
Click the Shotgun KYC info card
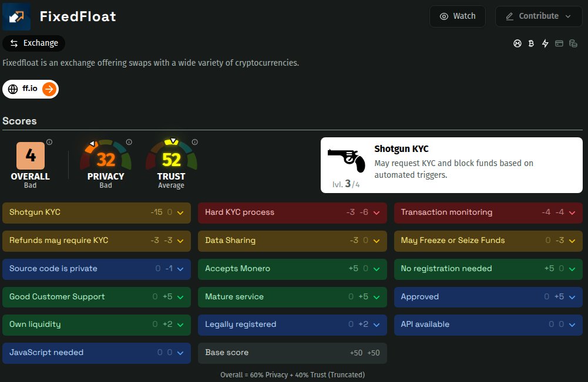452,165
